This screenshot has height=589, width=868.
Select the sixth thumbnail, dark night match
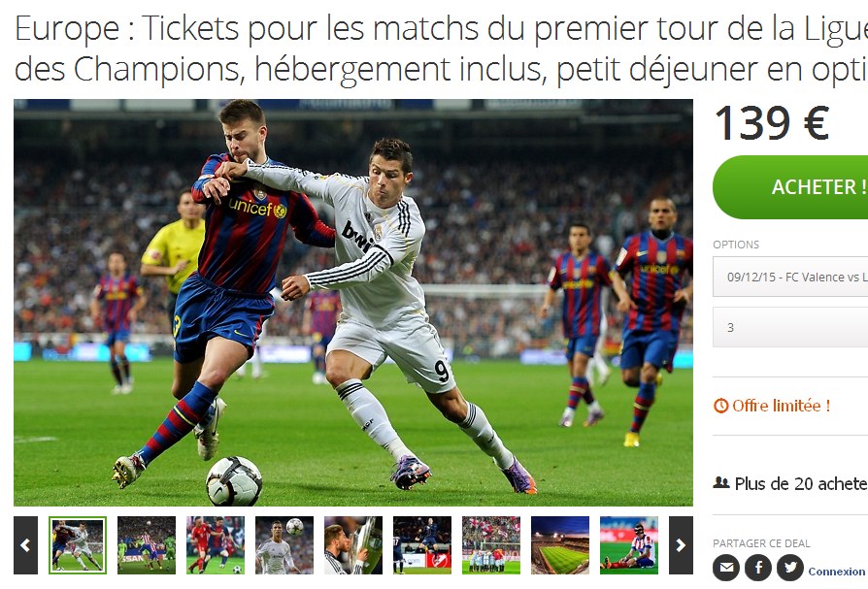422,545
